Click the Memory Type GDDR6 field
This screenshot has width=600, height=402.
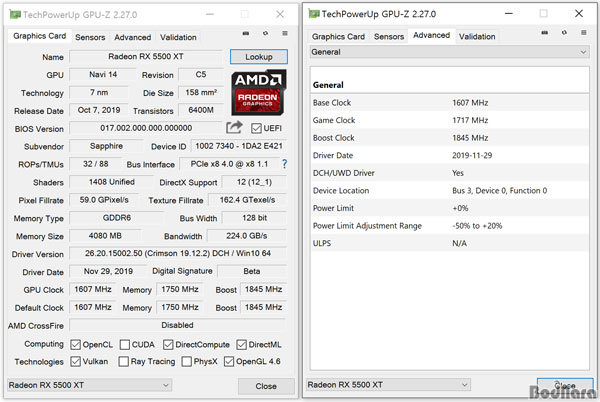pyautogui.click(x=117, y=218)
